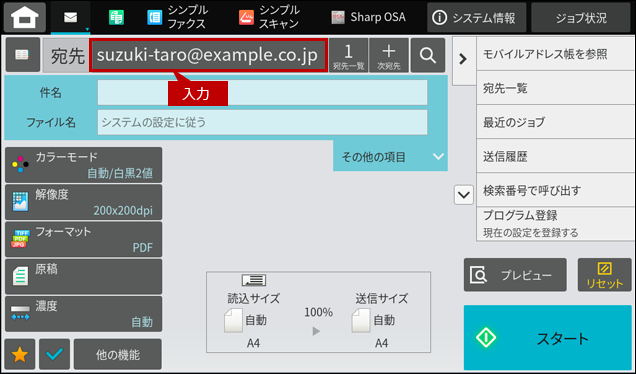The width and height of the screenshot is (636, 374).
Task: Select 送信履歴
Action: click(556, 156)
